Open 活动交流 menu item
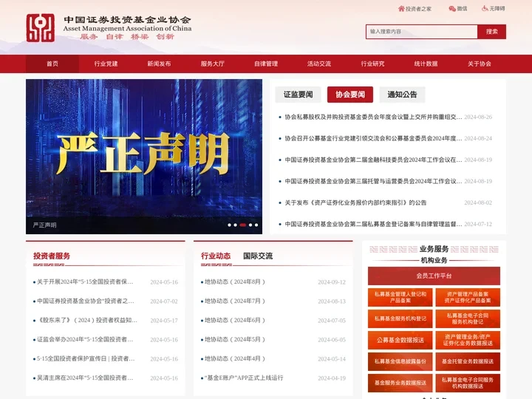 [319, 64]
